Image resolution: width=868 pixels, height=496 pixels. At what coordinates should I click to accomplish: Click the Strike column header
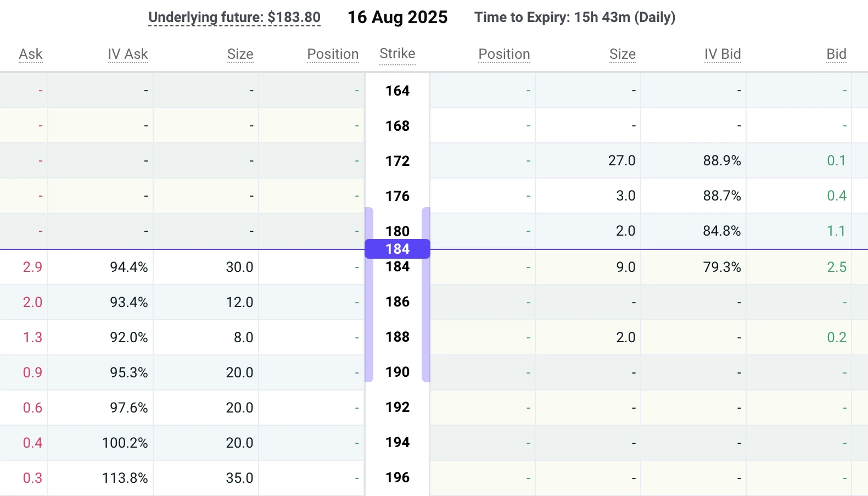(397, 54)
